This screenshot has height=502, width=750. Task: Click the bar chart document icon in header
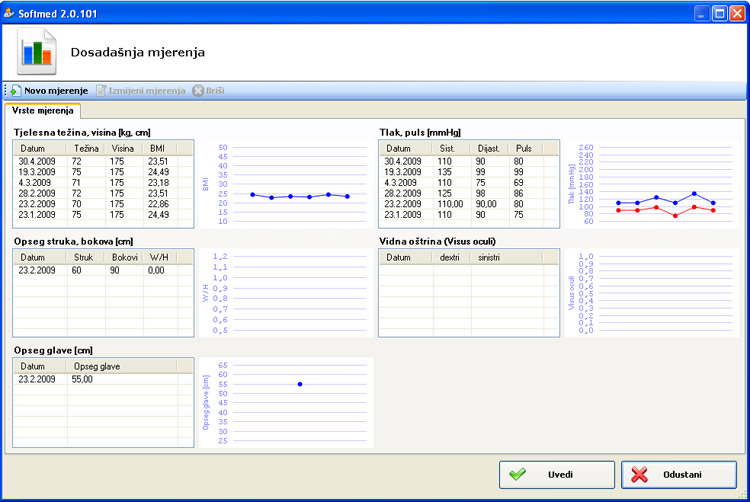tap(37, 50)
